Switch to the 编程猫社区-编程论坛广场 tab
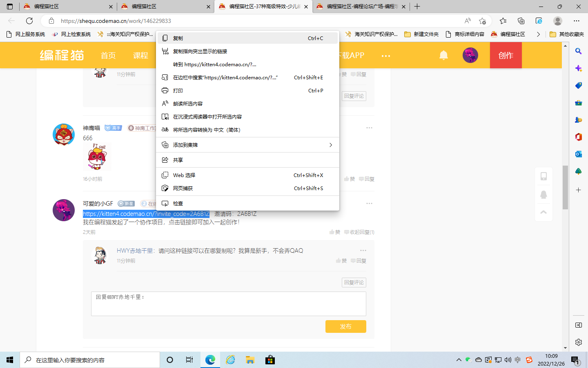Image resolution: width=588 pixels, height=368 pixels. tap(361, 7)
